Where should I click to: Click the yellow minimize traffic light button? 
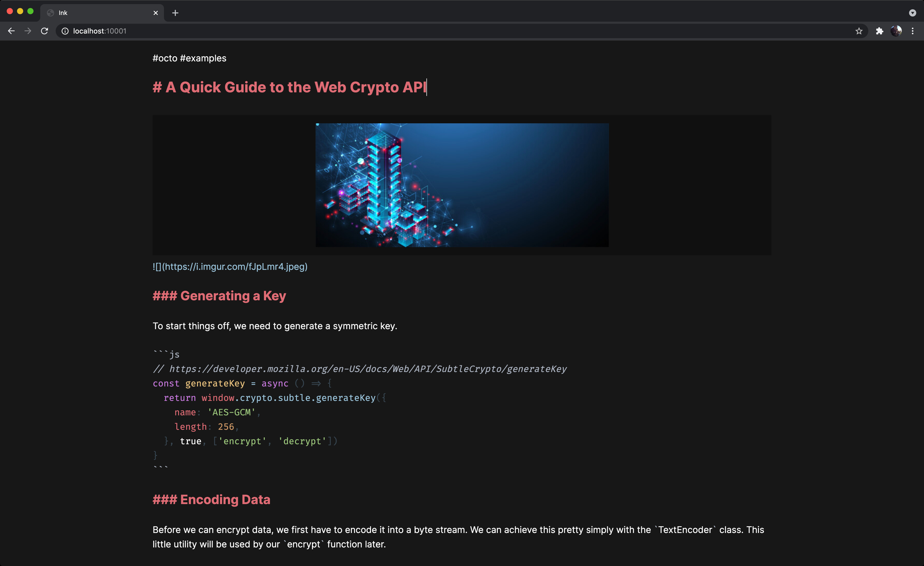coord(20,11)
